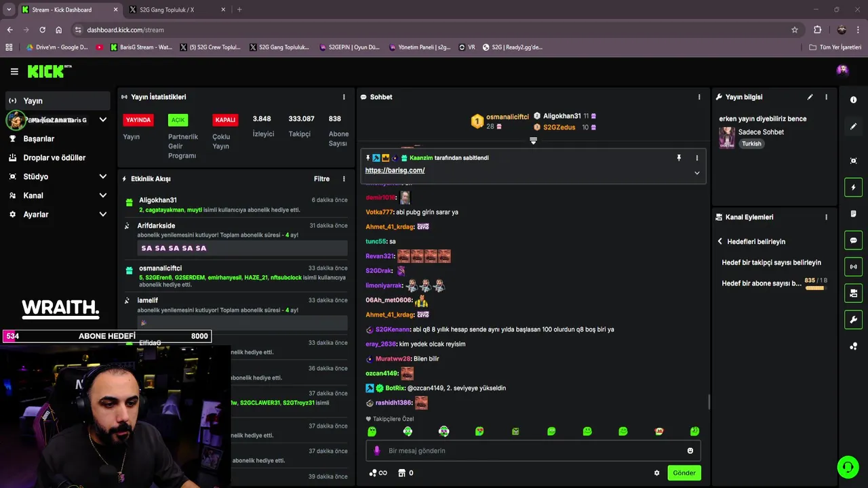Image resolution: width=868 pixels, height=488 pixels.
Task: Toggle the channel actions panel icon
Action: coord(853,293)
